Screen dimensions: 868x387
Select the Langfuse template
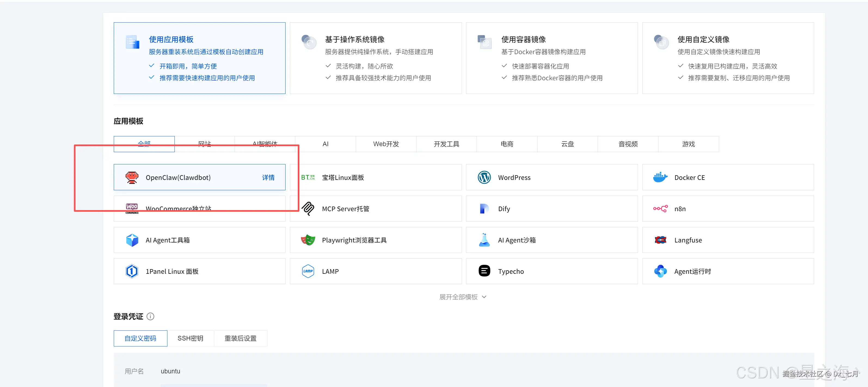pos(728,240)
